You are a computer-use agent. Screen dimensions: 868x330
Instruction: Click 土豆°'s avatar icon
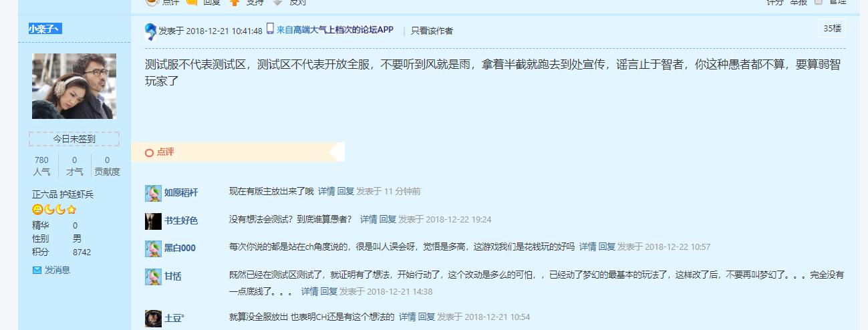pyautogui.click(x=153, y=319)
